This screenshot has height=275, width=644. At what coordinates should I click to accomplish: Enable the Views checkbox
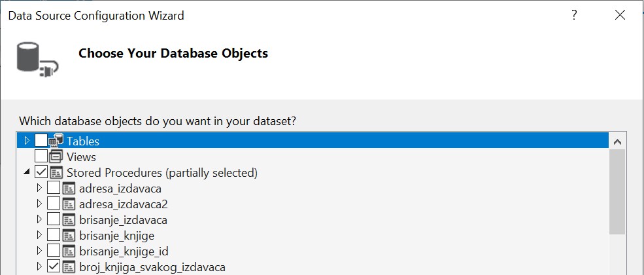pos(41,157)
